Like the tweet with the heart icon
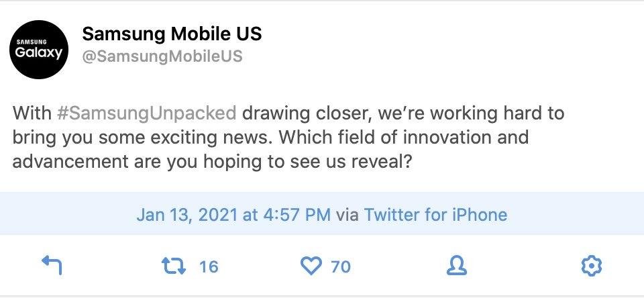Viewport: 644px width, 298px height. [x=311, y=266]
